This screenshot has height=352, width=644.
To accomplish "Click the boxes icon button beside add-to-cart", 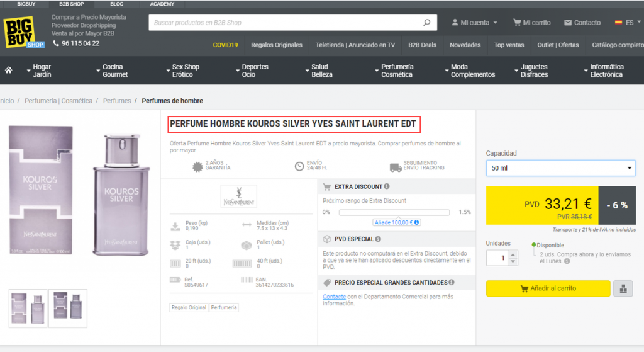I will click(622, 288).
